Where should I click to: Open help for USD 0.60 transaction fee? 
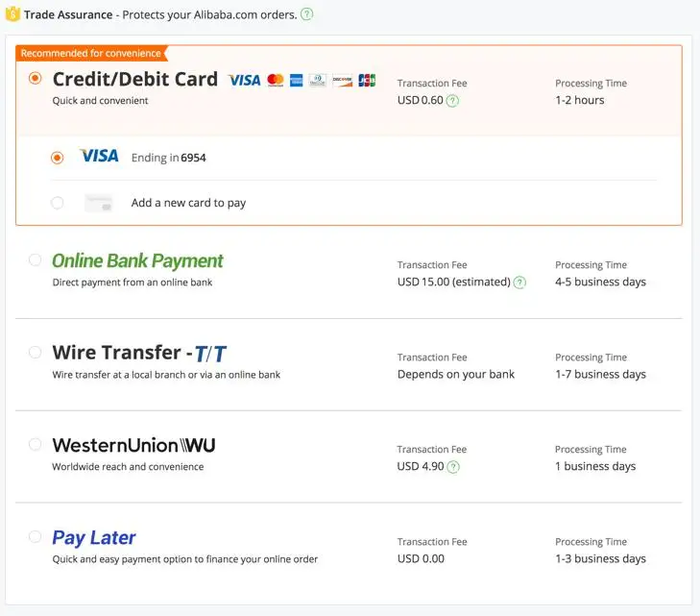point(452,101)
